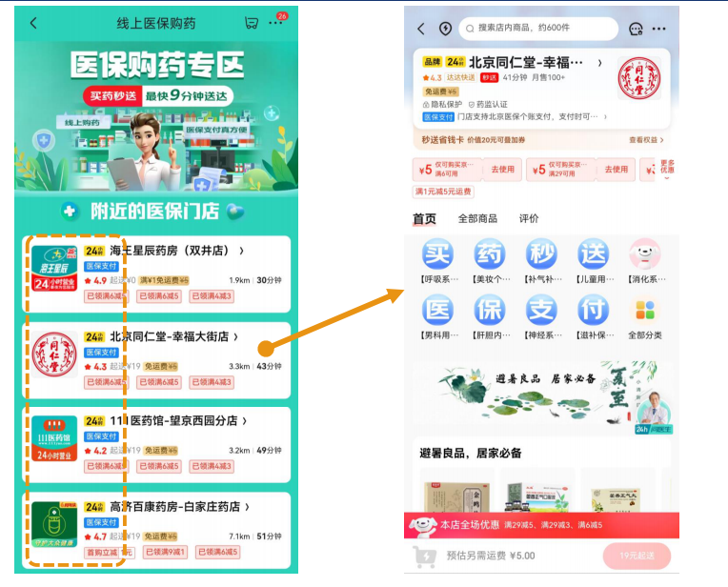728x587 pixels.
Task: Go back from 线上医保购药 page
Action: (33, 23)
